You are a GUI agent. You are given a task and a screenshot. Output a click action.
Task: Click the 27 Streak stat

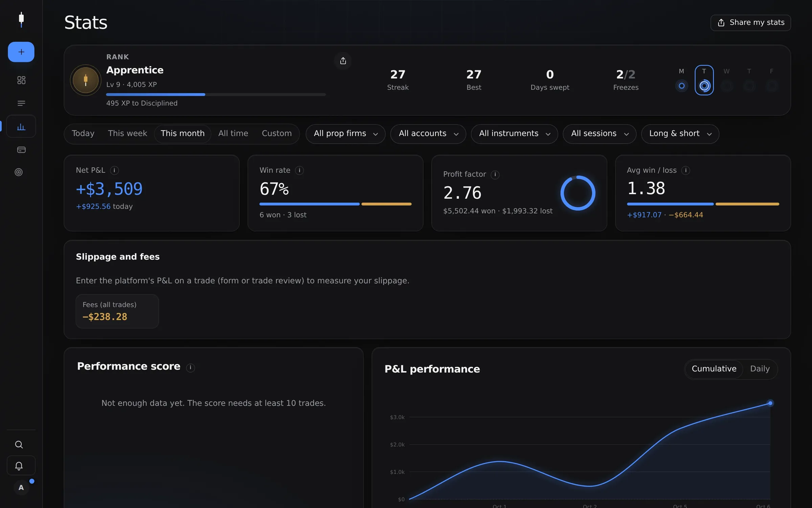[398, 80]
